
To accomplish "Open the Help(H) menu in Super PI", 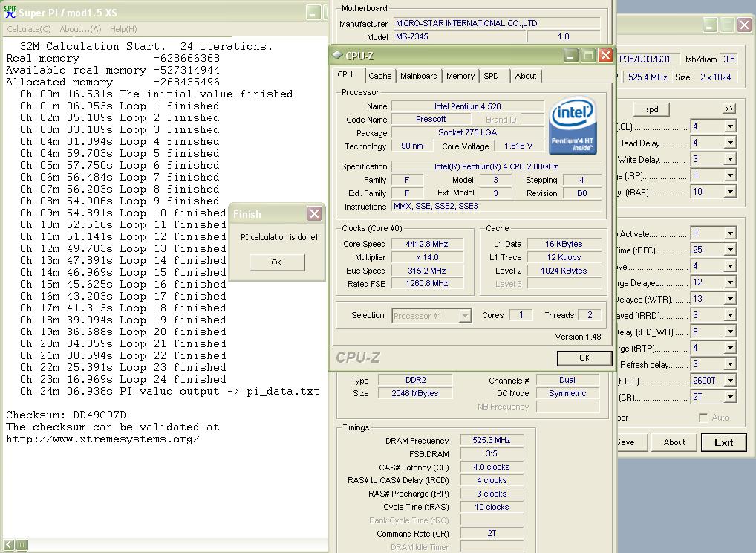I will pyautogui.click(x=123, y=29).
